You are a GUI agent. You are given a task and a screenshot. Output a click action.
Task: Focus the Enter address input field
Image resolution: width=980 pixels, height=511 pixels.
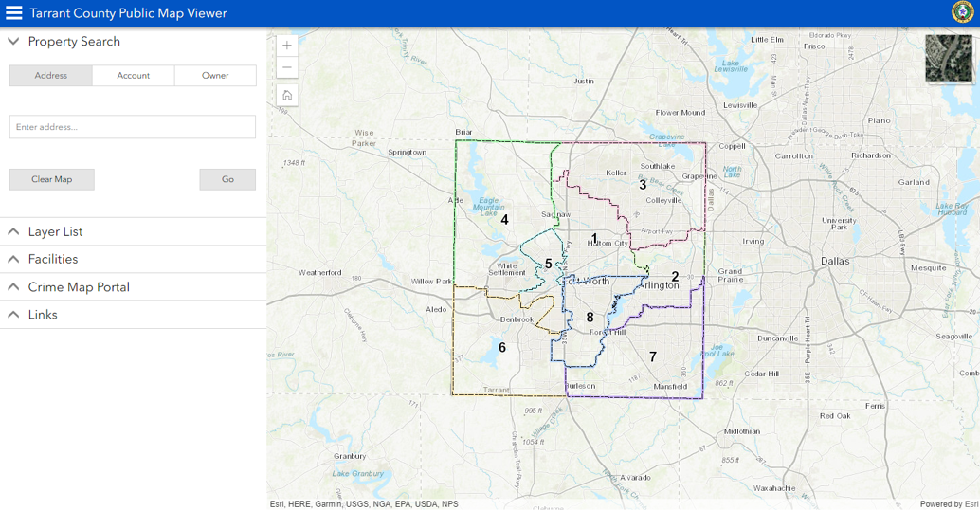click(133, 127)
